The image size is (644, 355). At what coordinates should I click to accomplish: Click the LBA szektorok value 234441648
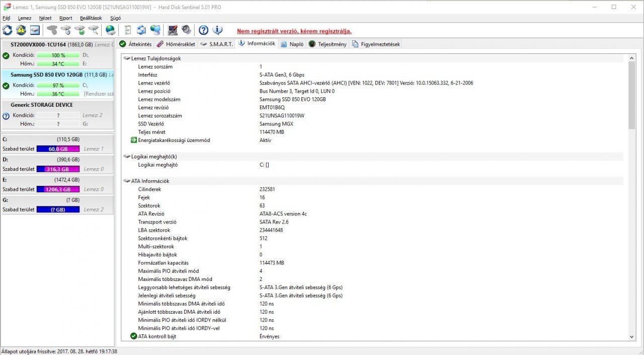tap(271, 230)
